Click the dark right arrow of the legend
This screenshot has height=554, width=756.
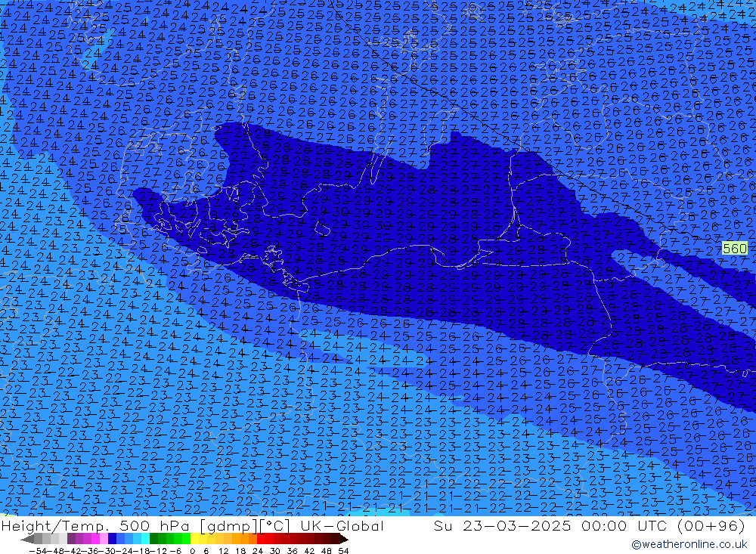(344, 539)
